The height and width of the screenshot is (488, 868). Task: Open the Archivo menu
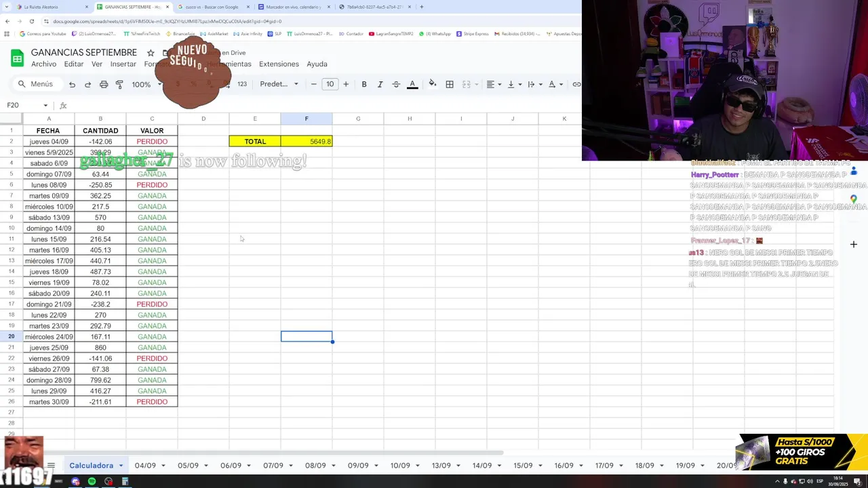tap(44, 64)
